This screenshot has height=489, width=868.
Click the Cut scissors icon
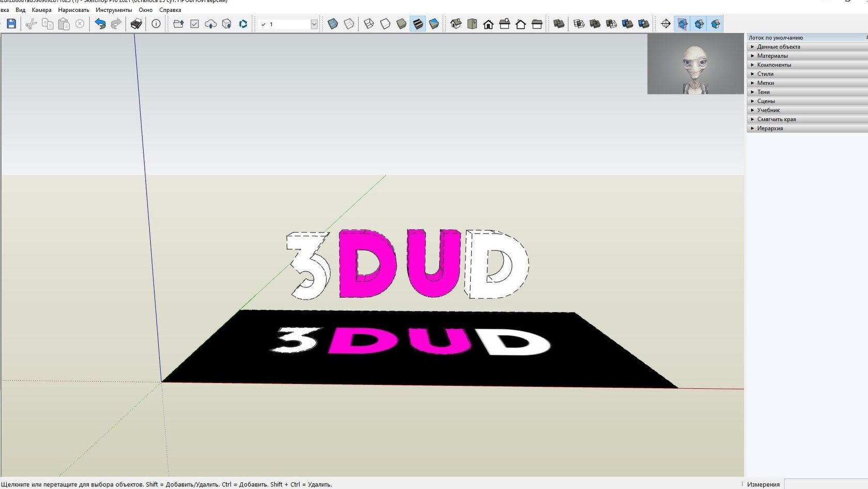click(31, 24)
